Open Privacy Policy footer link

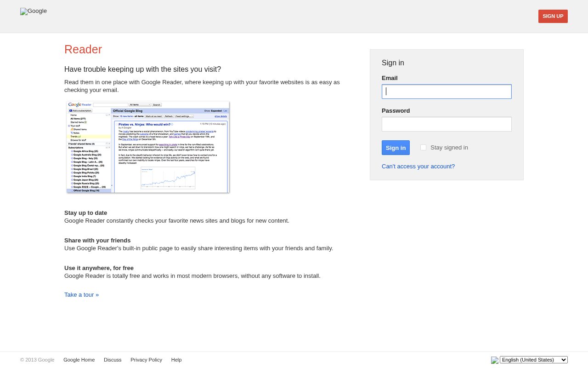tap(146, 360)
